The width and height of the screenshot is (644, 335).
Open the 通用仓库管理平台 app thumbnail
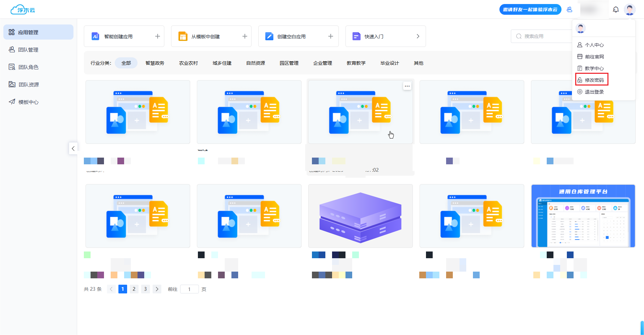coord(583,216)
